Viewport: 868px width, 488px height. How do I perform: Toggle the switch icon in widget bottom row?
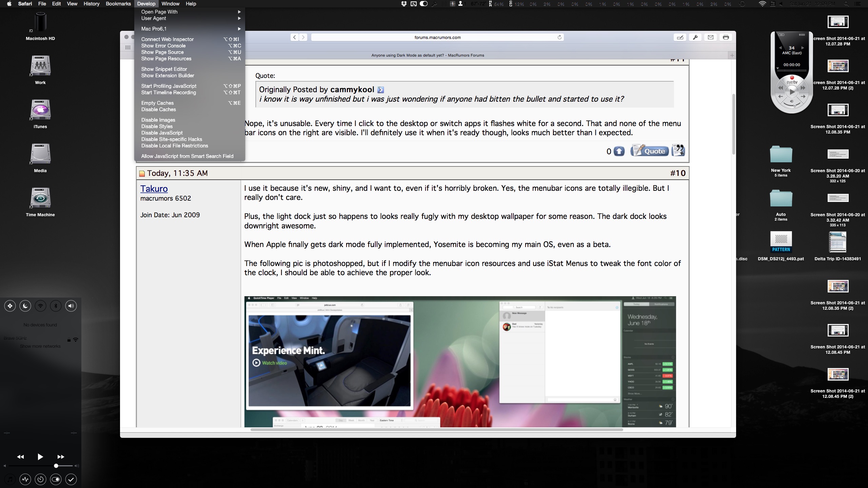56,479
